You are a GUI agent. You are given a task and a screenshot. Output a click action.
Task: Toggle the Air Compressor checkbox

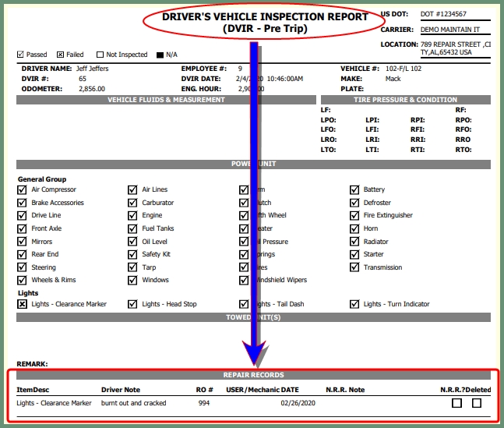[22, 189]
